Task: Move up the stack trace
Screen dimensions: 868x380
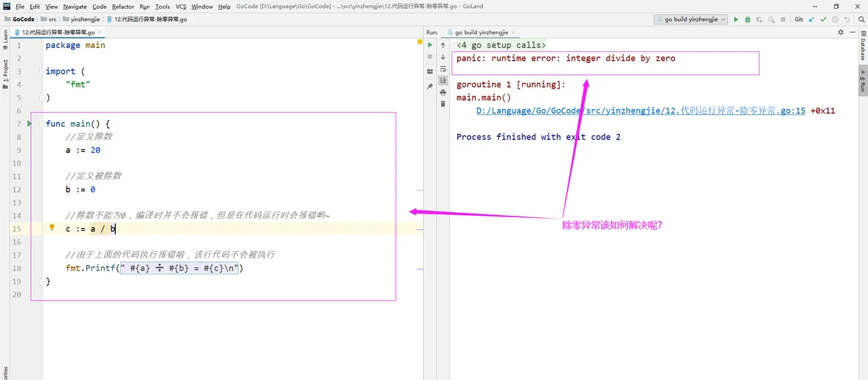Action: tap(443, 45)
